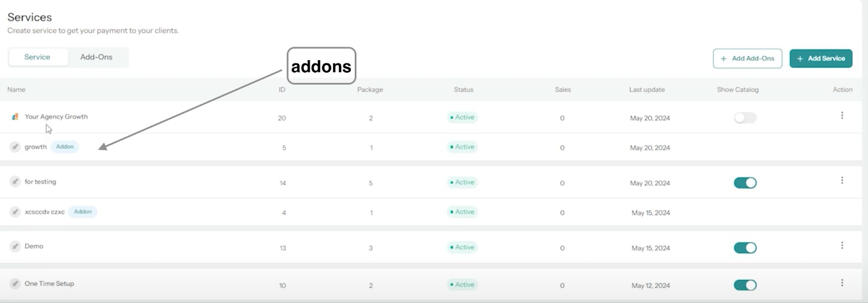
Task: Click the xcsccdv czxc addon placeholder icon
Action: (15, 212)
